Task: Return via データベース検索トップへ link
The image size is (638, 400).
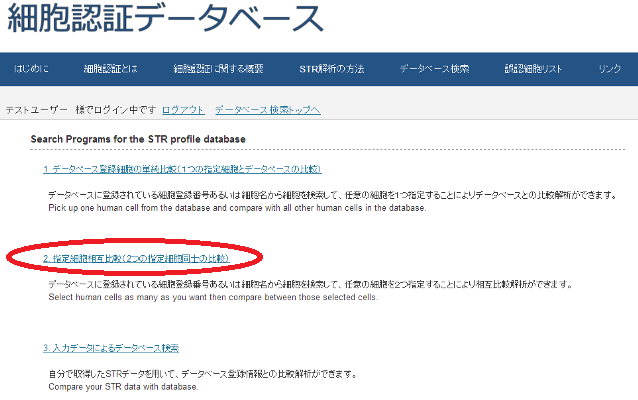Action: (267, 109)
